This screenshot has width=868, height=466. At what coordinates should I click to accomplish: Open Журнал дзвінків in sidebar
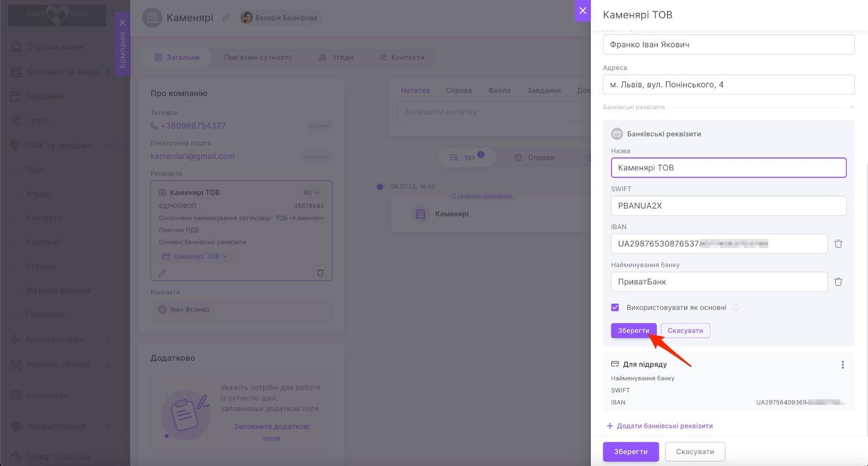[59, 290]
